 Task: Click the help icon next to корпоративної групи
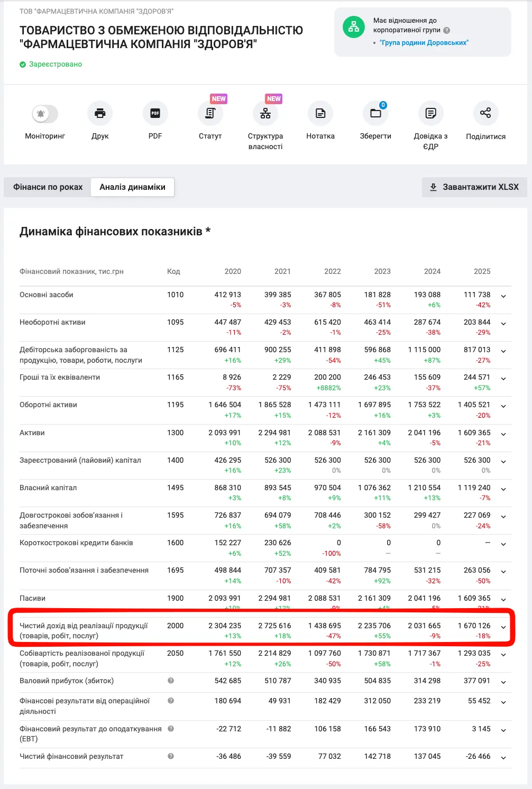447,30
